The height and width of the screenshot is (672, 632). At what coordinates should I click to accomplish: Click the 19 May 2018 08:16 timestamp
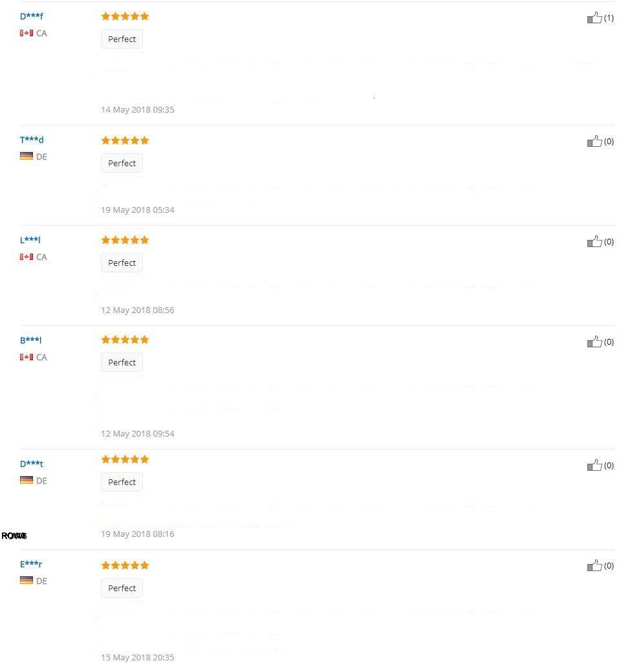pos(137,534)
